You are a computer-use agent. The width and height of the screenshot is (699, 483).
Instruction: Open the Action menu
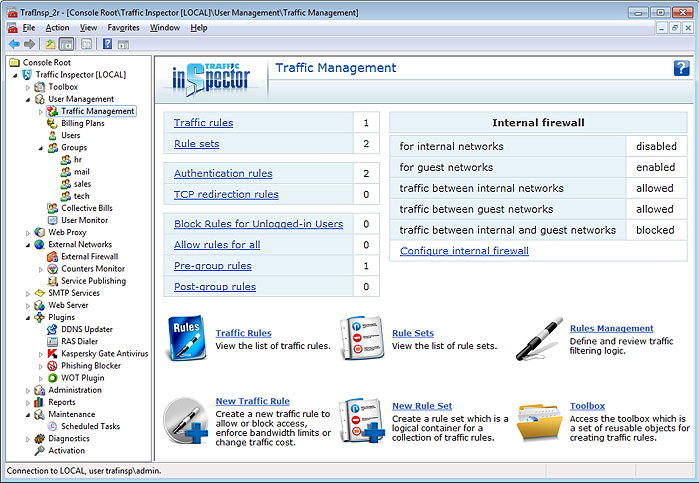click(57, 28)
